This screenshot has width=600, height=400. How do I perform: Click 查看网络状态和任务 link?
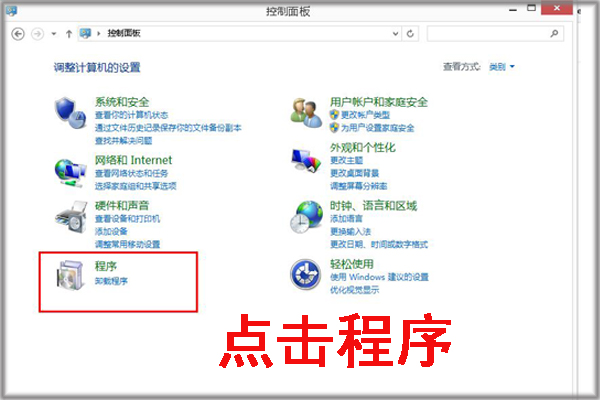click(x=131, y=173)
